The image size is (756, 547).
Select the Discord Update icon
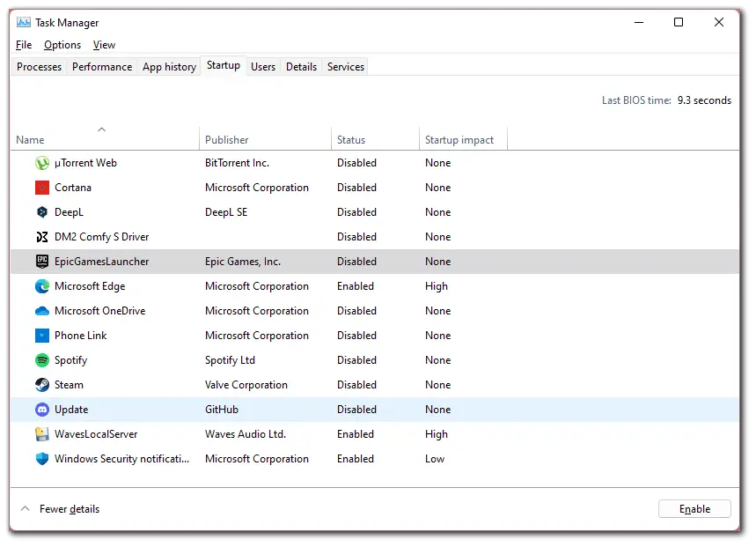click(x=42, y=410)
